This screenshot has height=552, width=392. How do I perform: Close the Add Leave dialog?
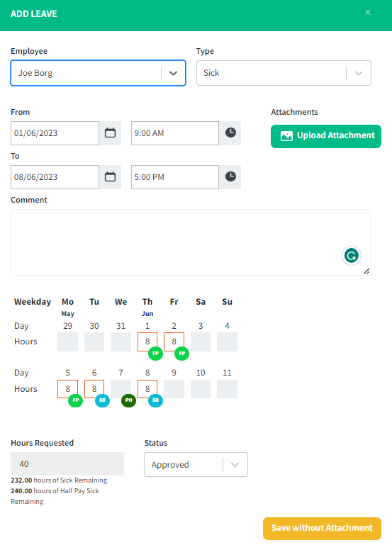[368, 13]
